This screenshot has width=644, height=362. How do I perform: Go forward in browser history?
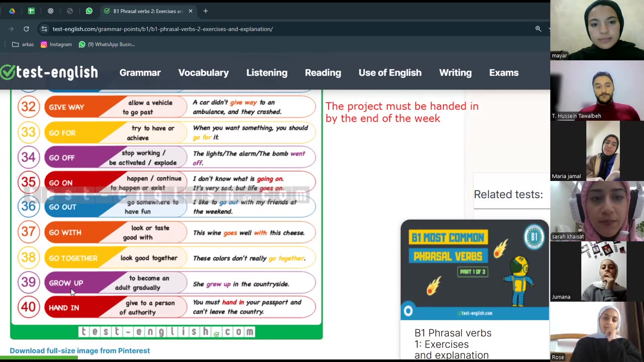pos(11,29)
